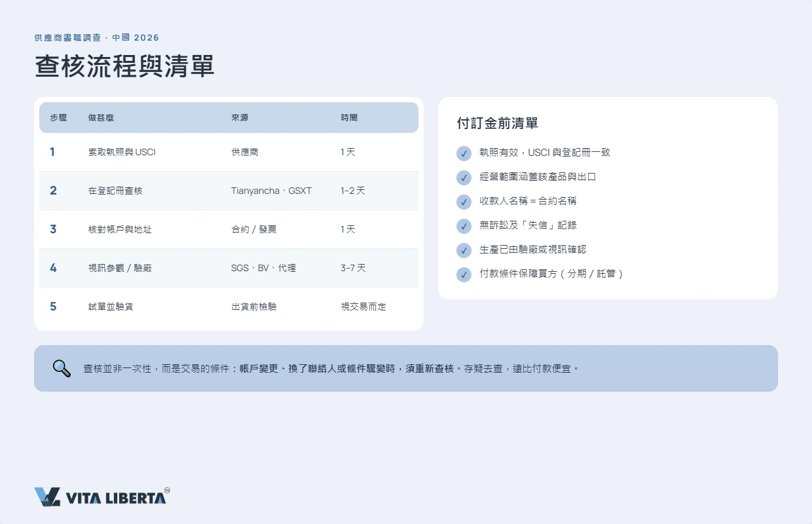Click the 步驟 column header
The width and height of the screenshot is (812, 524).
point(58,118)
